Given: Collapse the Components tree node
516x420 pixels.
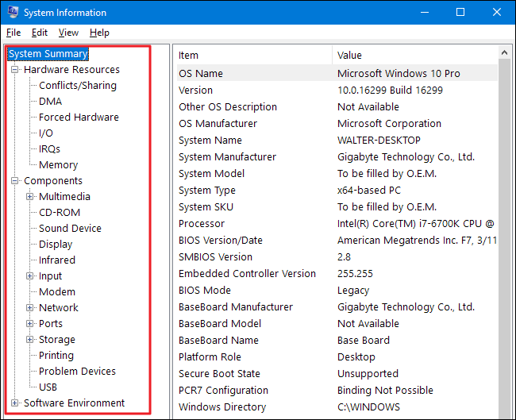Looking at the screenshot, I should 15,181.
